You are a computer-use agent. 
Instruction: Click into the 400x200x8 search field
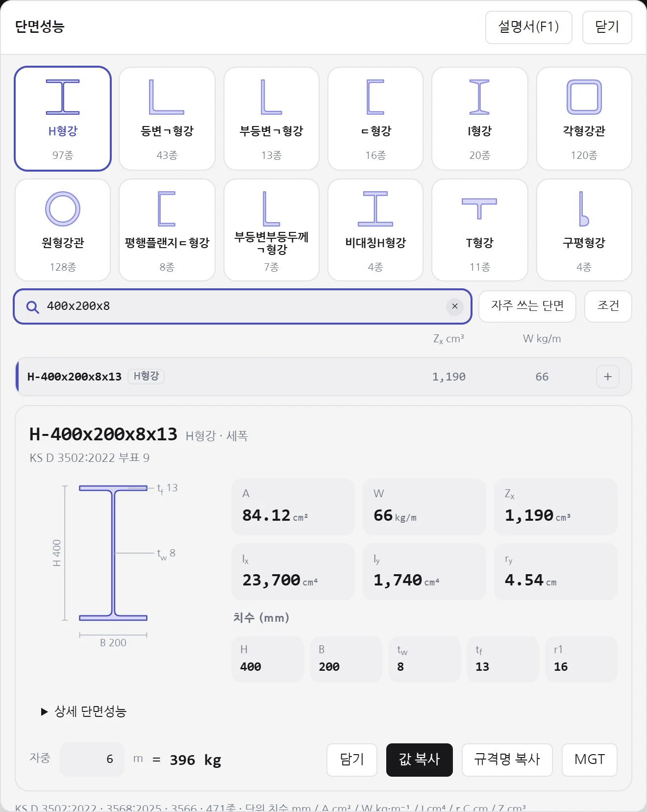point(243,306)
